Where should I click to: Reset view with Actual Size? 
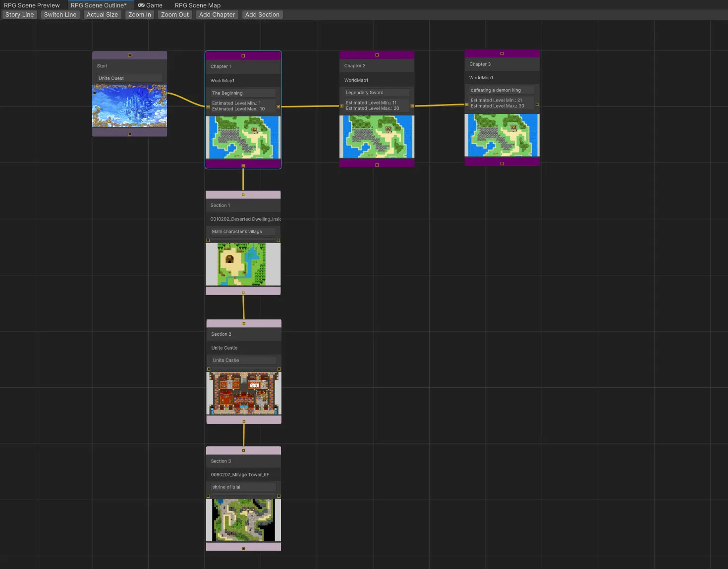point(102,15)
